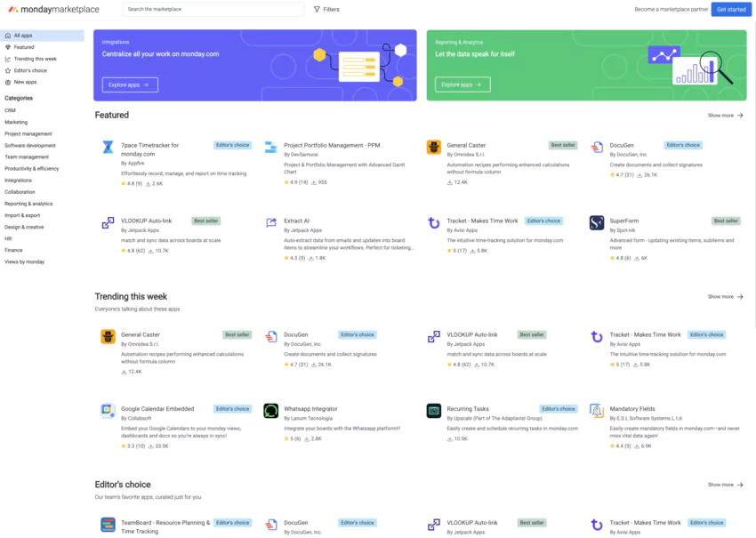
Task: Click DocuGen icon in Trending this week
Action: pos(271,336)
